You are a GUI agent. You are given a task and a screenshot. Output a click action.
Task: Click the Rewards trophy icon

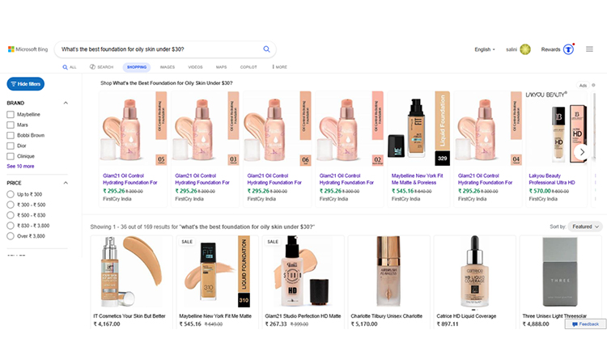(568, 49)
